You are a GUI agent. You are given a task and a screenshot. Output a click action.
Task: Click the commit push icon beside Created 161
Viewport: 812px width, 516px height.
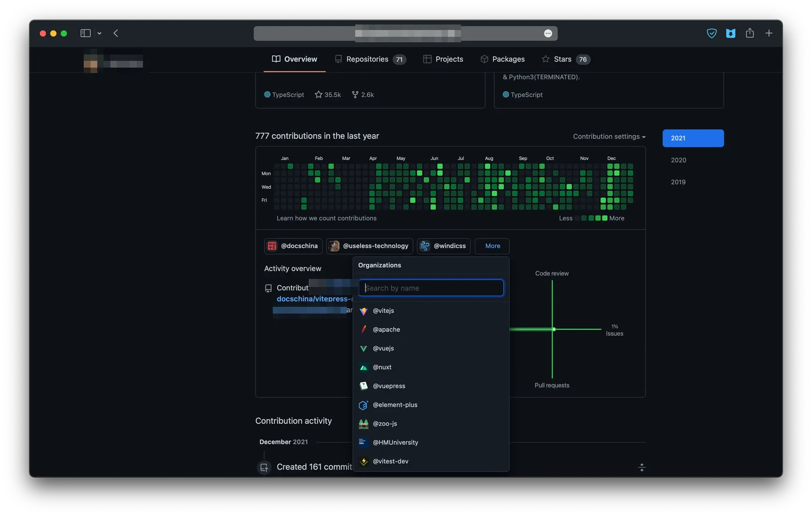(264, 468)
